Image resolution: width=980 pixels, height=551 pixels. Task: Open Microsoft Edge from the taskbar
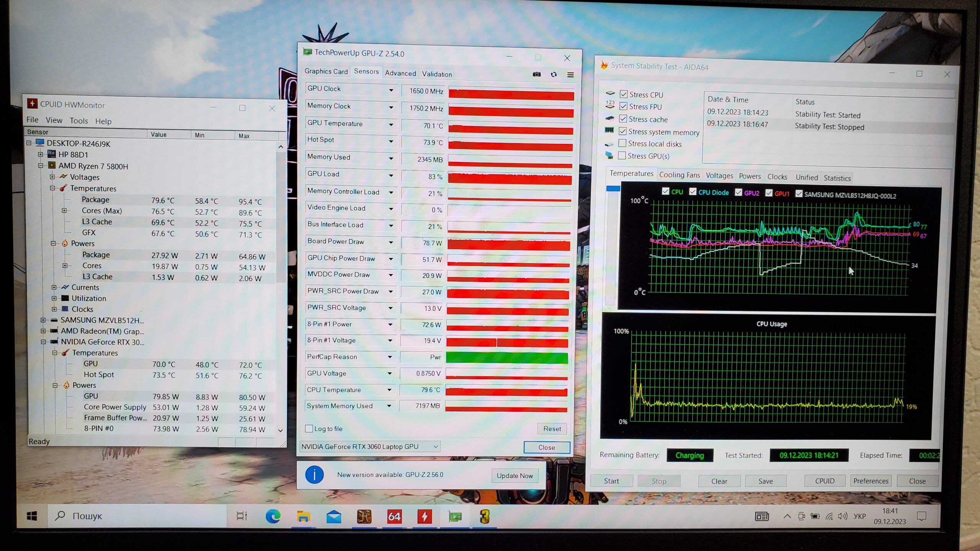pyautogui.click(x=273, y=517)
